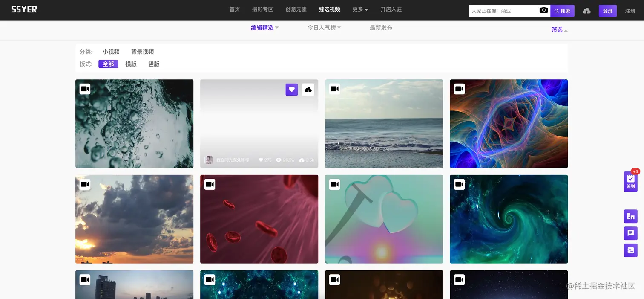Click video badge on glass hearts clip
Viewport: 644px width, 299px height.
(x=335, y=184)
